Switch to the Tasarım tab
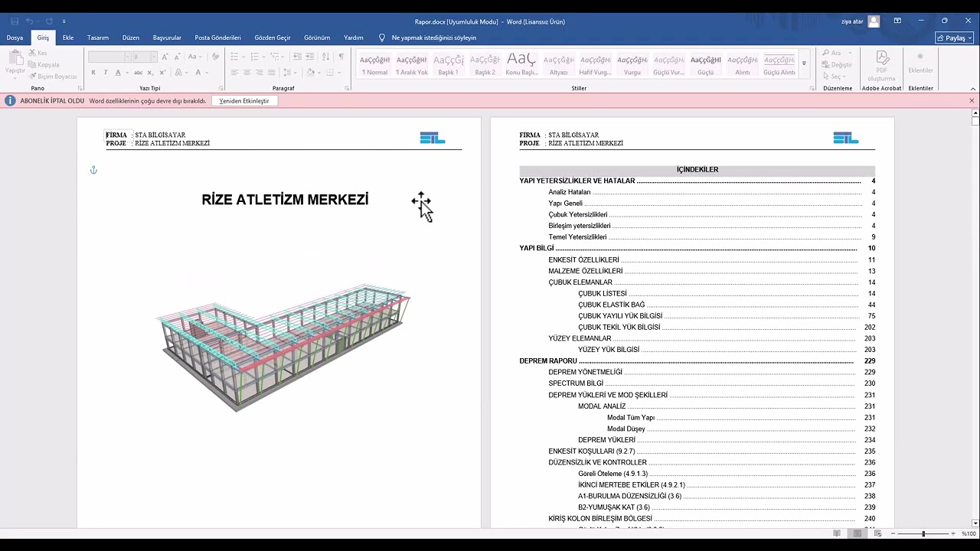The width and height of the screenshot is (980, 551). (x=98, y=37)
